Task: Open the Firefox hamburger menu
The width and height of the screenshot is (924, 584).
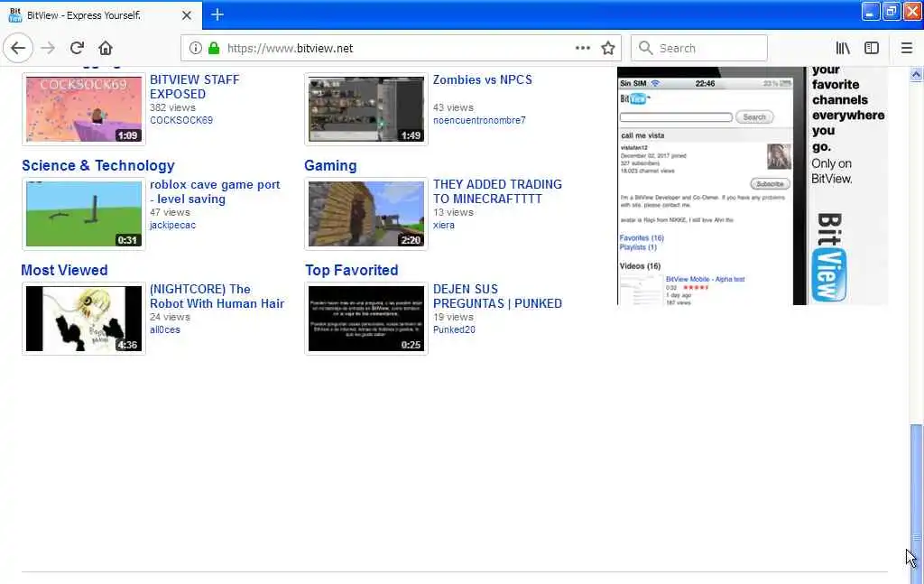Action: (x=907, y=48)
